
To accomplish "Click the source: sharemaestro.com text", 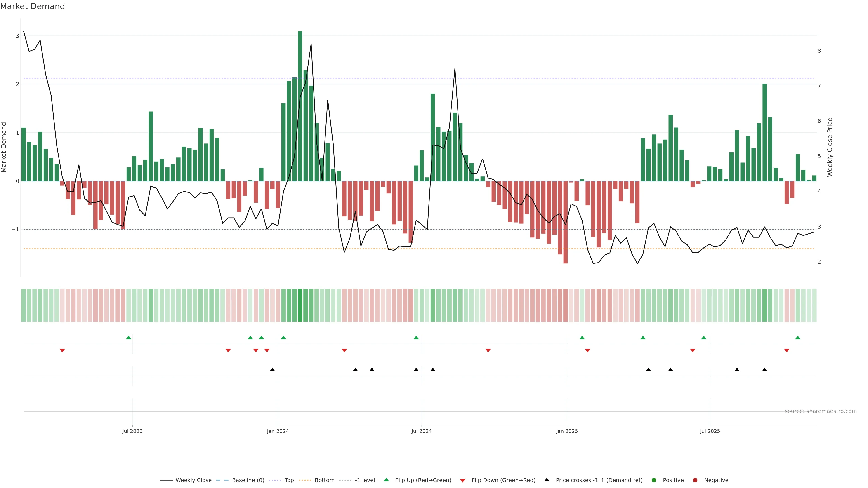I will coord(821,411).
